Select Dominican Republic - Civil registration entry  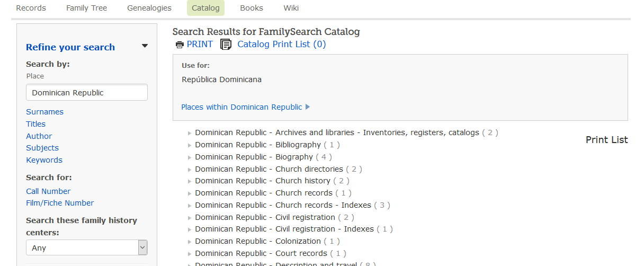265,217
